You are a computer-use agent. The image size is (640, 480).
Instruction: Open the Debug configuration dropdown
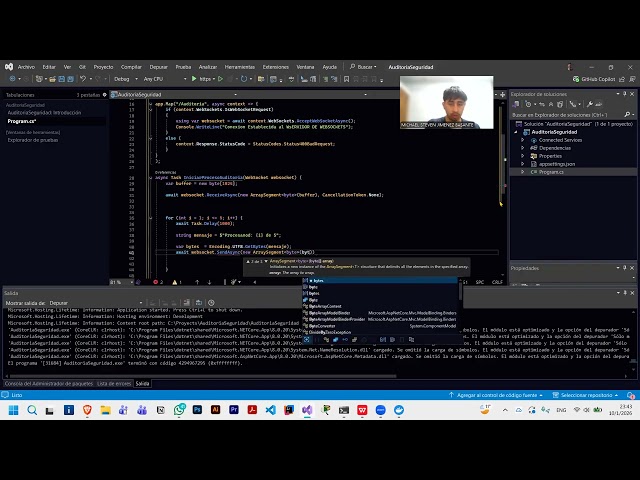click(x=126, y=79)
